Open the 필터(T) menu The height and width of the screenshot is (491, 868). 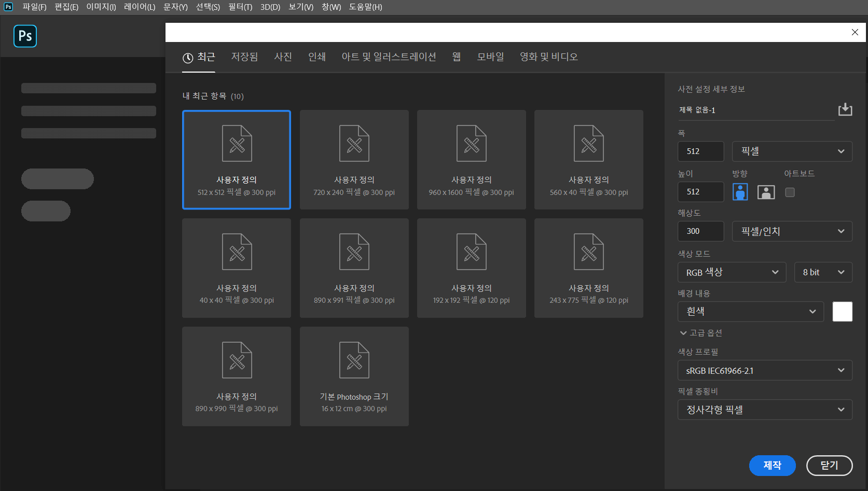point(240,7)
